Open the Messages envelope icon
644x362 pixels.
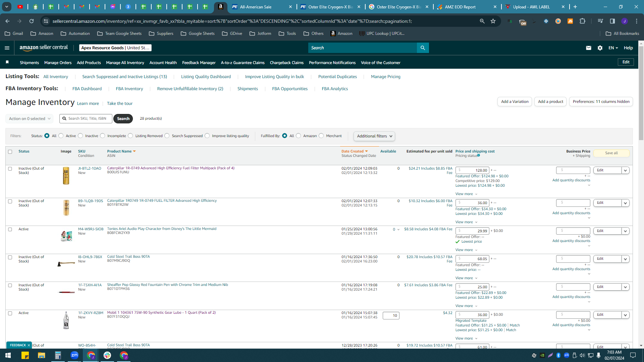coord(588,48)
